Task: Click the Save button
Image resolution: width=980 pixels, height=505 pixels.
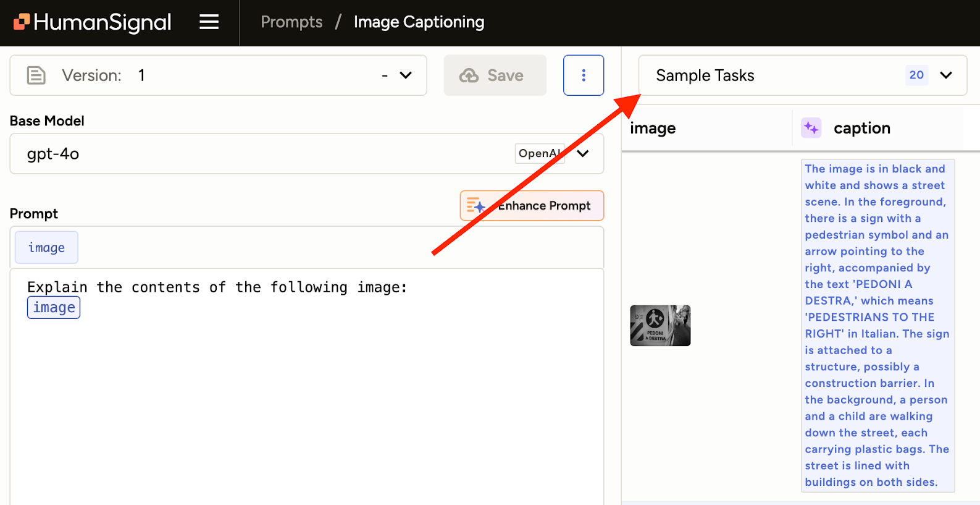Action: (495, 75)
